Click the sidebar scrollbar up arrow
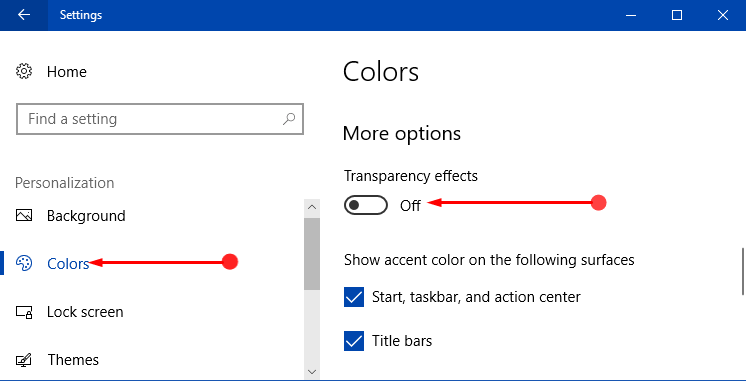This screenshot has width=746, height=381. (312, 207)
